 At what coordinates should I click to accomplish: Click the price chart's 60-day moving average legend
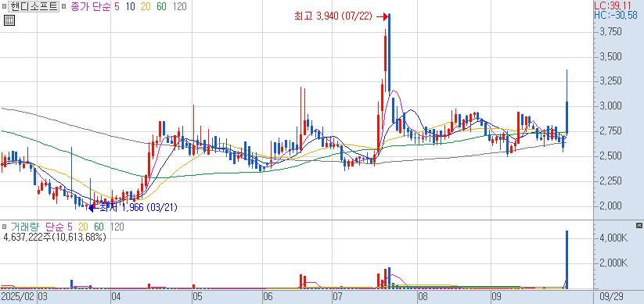(x=161, y=6)
